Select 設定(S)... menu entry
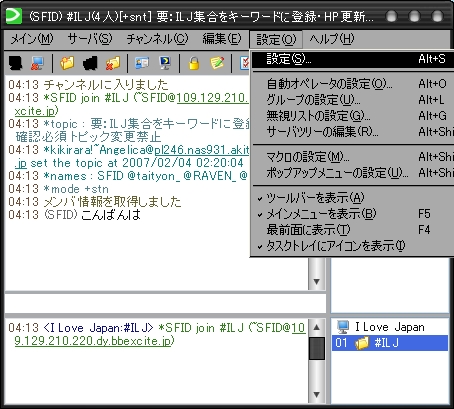Image resolution: width=454 pixels, height=409 pixels. click(x=353, y=59)
